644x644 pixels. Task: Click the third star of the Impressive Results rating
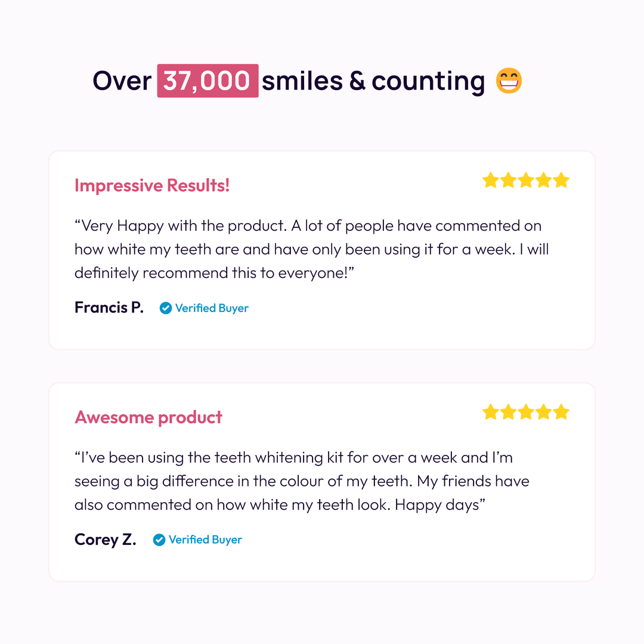click(526, 180)
